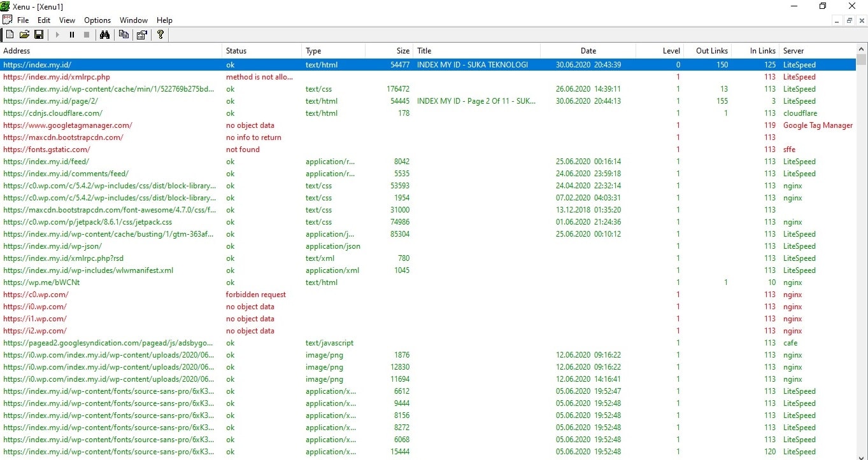Viewport: 868px width, 460px height.
Task: Sort by the Size column header
Action: (x=390, y=50)
